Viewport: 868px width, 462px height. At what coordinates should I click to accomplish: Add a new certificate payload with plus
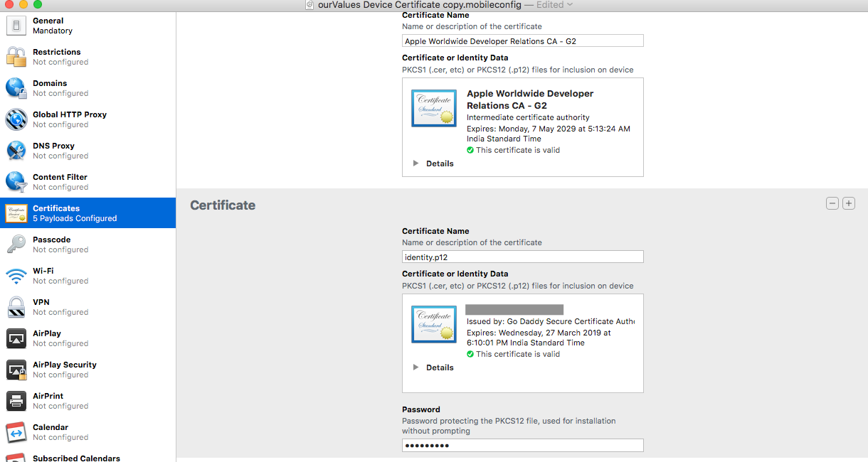pyautogui.click(x=849, y=204)
